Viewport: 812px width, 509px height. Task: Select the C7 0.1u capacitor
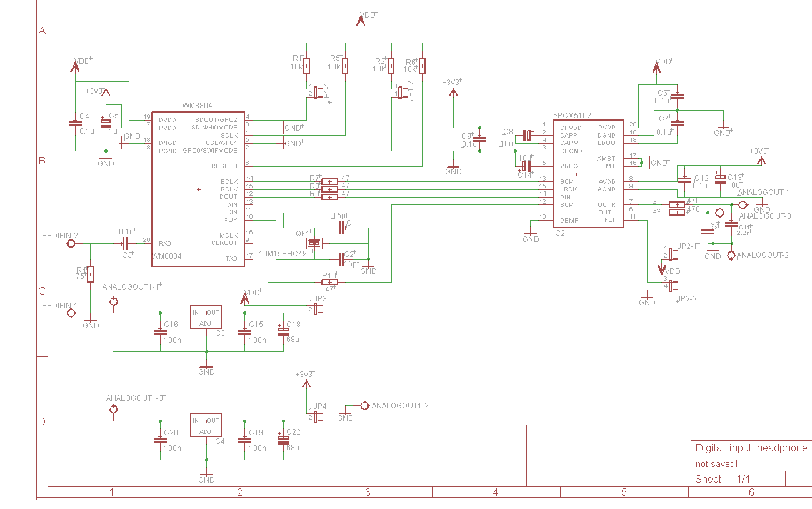coord(678,124)
